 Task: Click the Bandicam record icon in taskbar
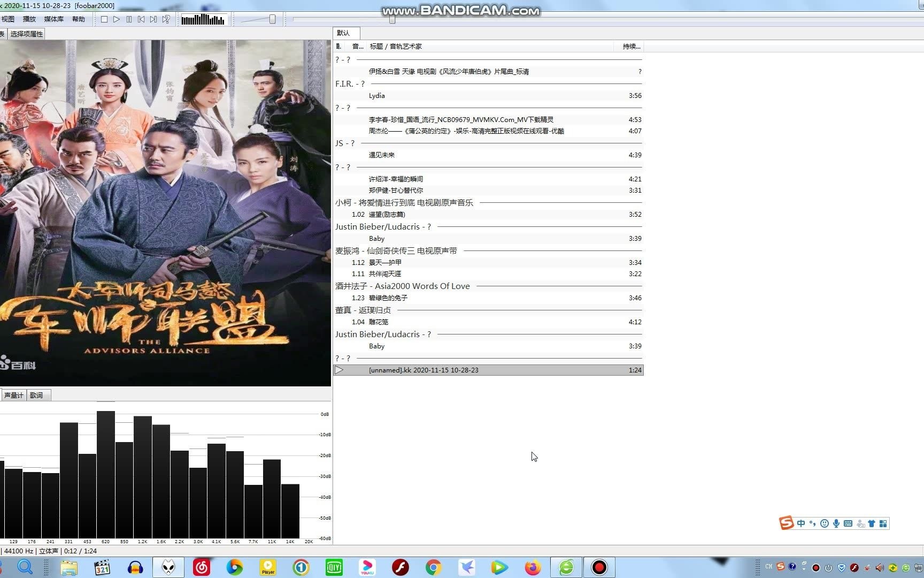click(599, 567)
